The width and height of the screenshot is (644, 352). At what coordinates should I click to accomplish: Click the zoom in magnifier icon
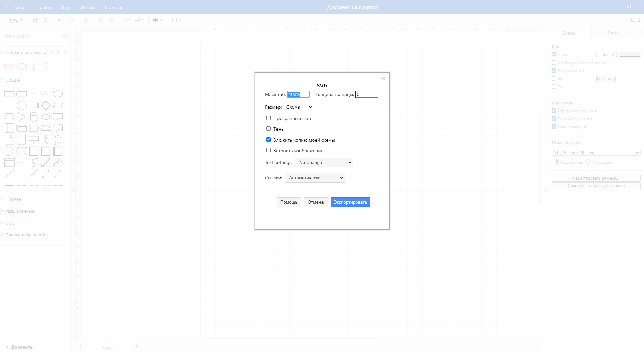(35, 20)
